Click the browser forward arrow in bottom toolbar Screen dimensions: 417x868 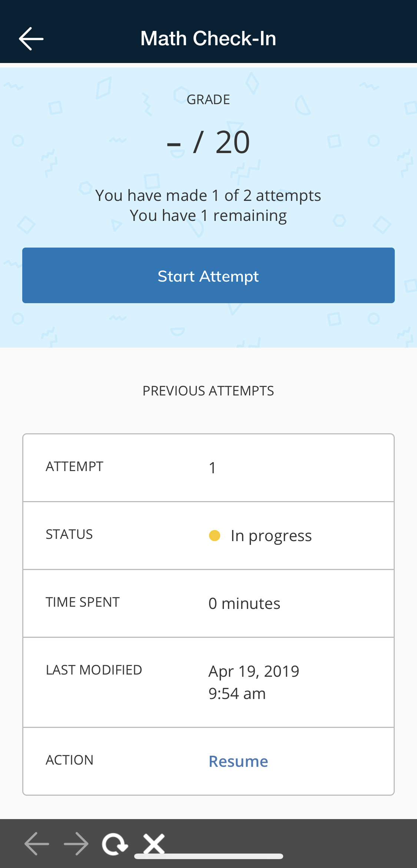[76, 844]
